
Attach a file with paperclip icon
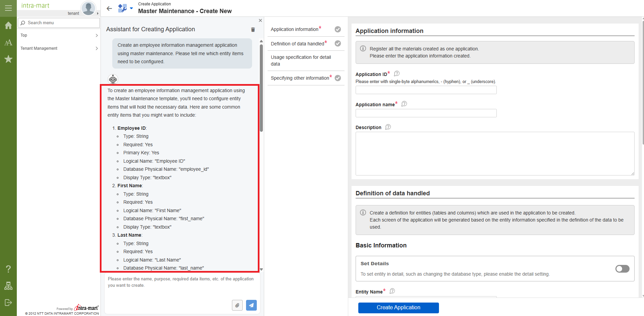[237, 305]
